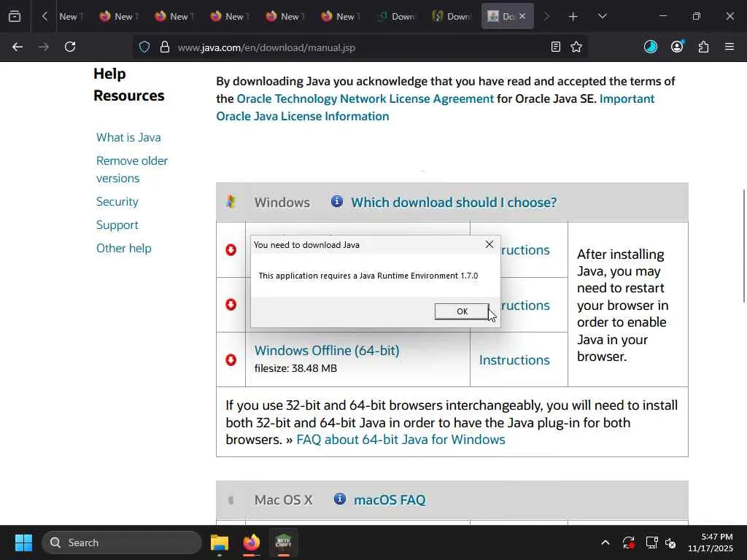This screenshot has width=747, height=560.
Task: Open 'Which download should I choose?' link
Action: click(454, 203)
